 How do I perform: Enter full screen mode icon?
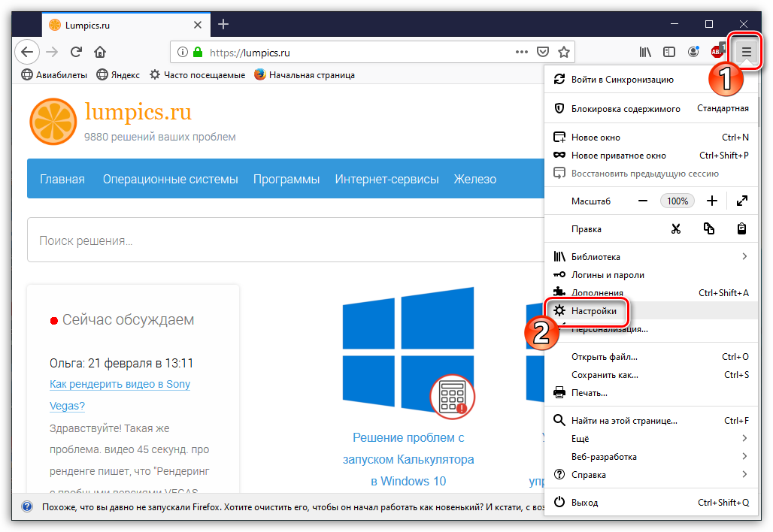742,201
